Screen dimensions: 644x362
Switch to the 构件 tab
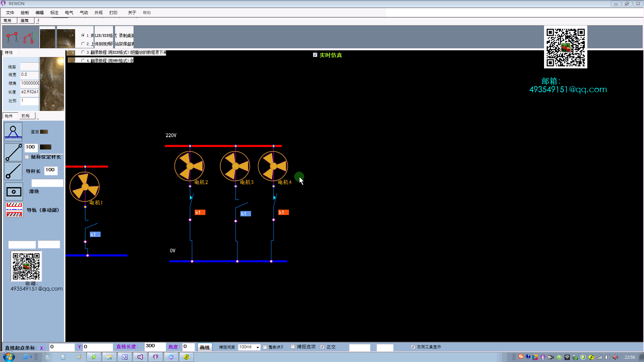(10, 116)
